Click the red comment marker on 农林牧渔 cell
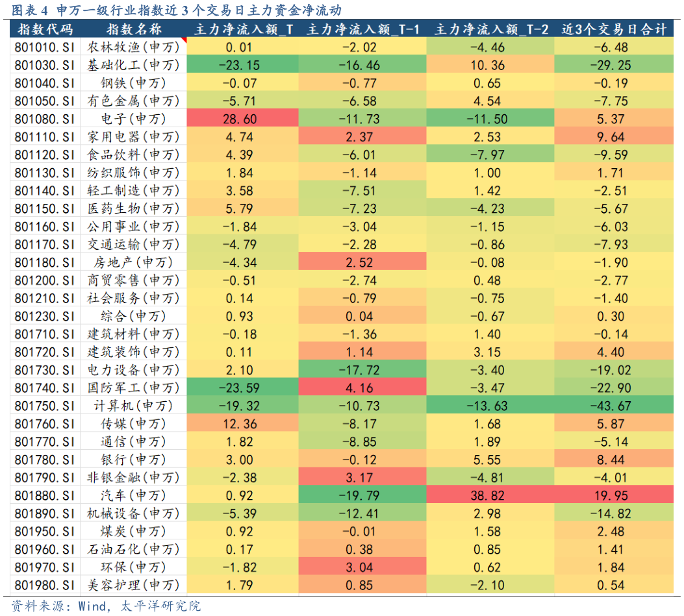The height and width of the screenshot is (616, 684). (x=184, y=40)
